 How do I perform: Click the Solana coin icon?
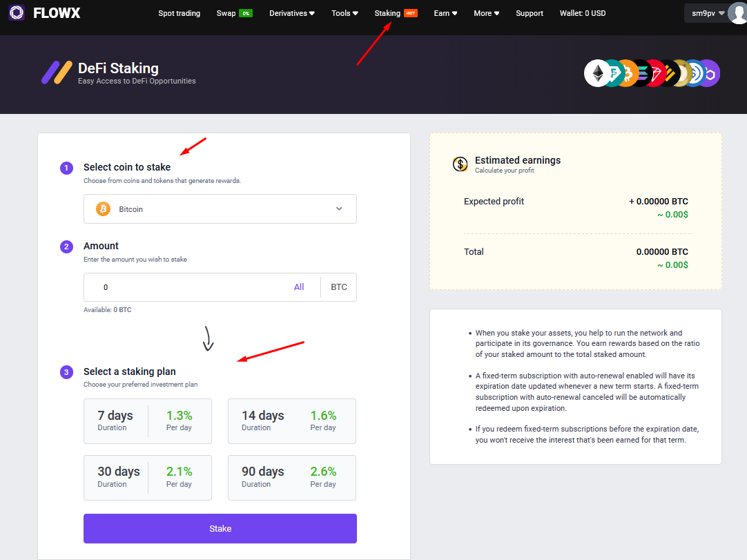coord(643,73)
